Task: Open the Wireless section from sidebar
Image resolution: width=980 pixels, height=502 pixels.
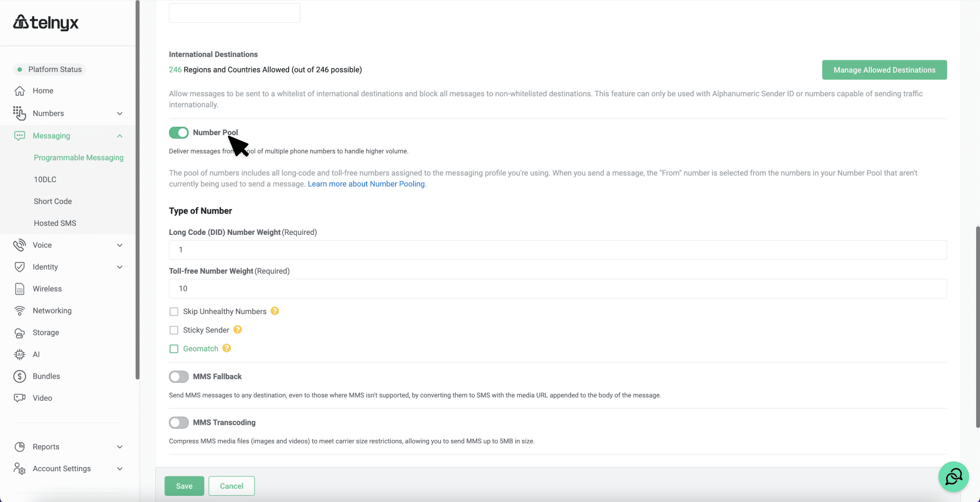Action: pyautogui.click(x=47, y=288)
